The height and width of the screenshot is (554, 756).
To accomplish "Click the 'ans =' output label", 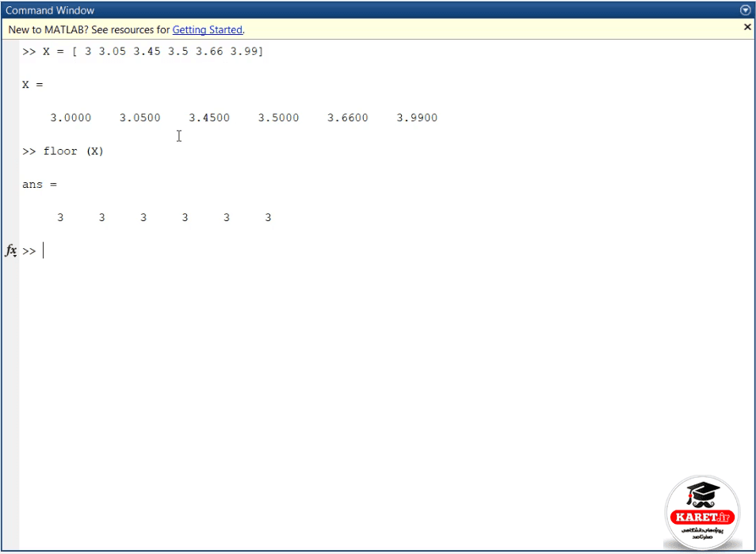I will (x=40, y=185).
